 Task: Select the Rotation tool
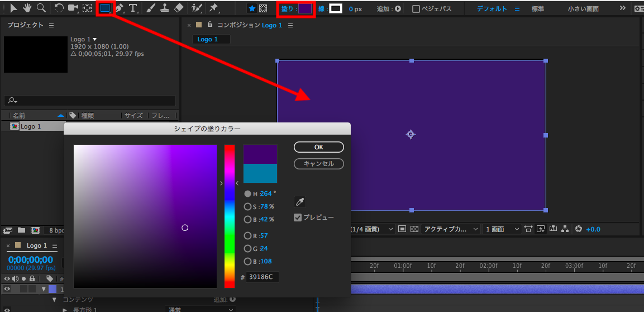(x=59, y=8)
